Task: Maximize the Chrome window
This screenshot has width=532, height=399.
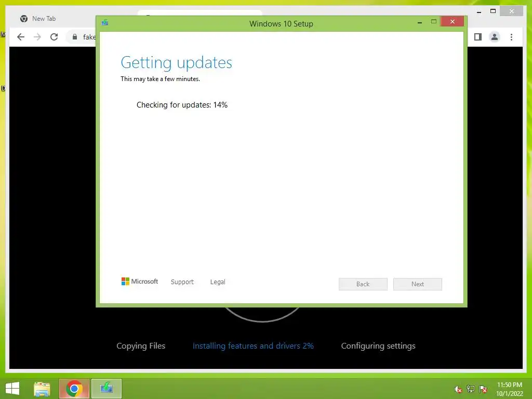Action: (x=493, y=11)
